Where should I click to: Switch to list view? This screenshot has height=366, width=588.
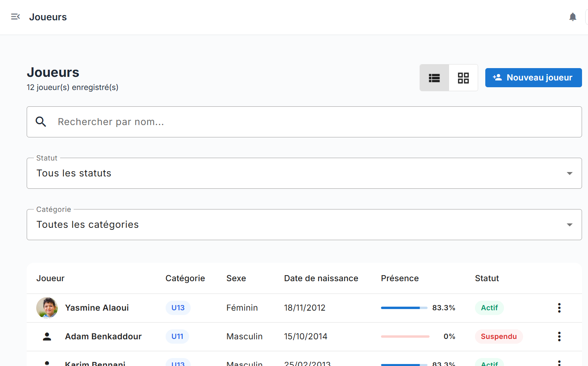(x=434, y=78)
